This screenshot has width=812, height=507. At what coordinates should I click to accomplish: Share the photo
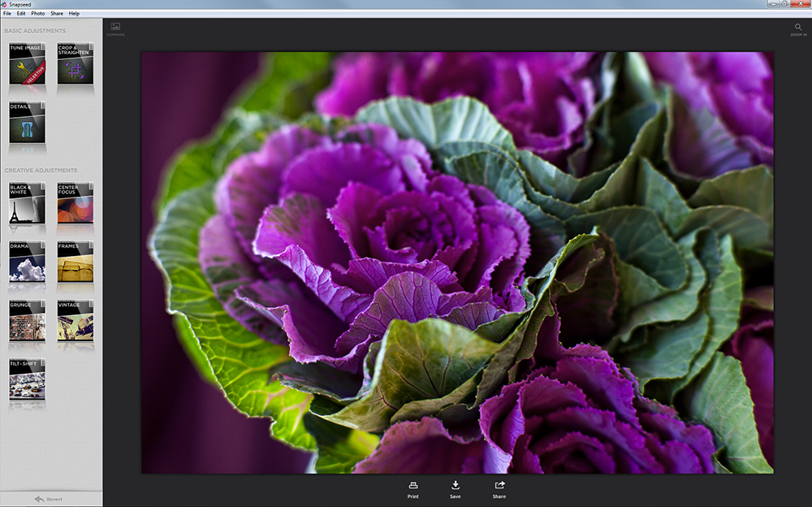[499, 489]
